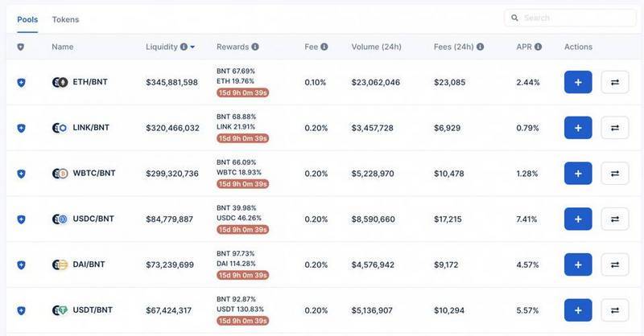Click the info icon next to Rewards

[255, 47]
